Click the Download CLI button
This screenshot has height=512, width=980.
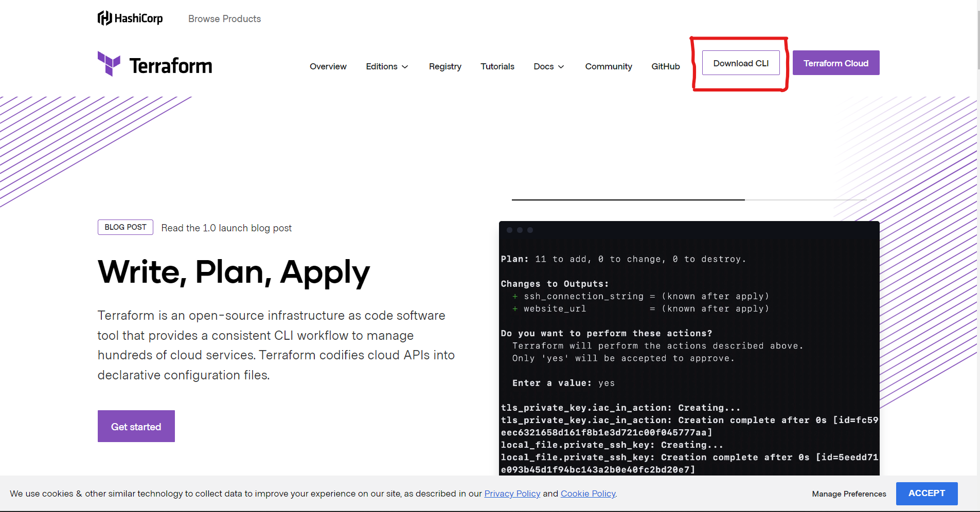(740, 63)
